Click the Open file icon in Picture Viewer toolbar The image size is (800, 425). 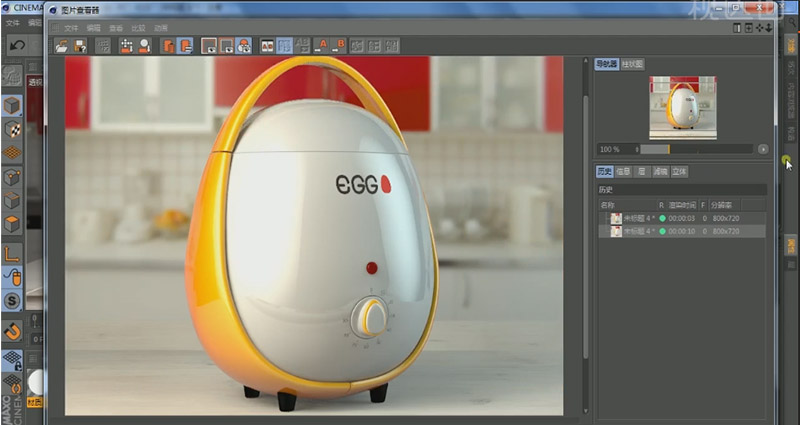(62, 46)
